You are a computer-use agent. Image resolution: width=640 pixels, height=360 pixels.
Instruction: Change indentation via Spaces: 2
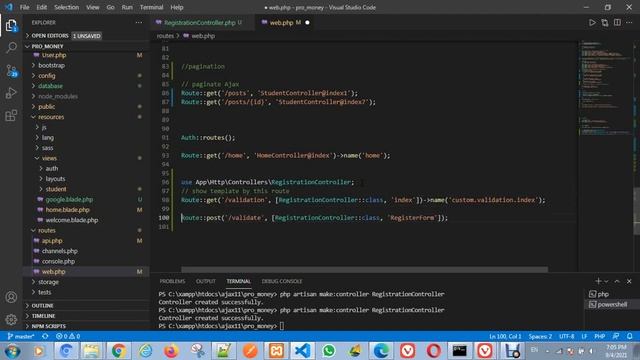point(540,336)
